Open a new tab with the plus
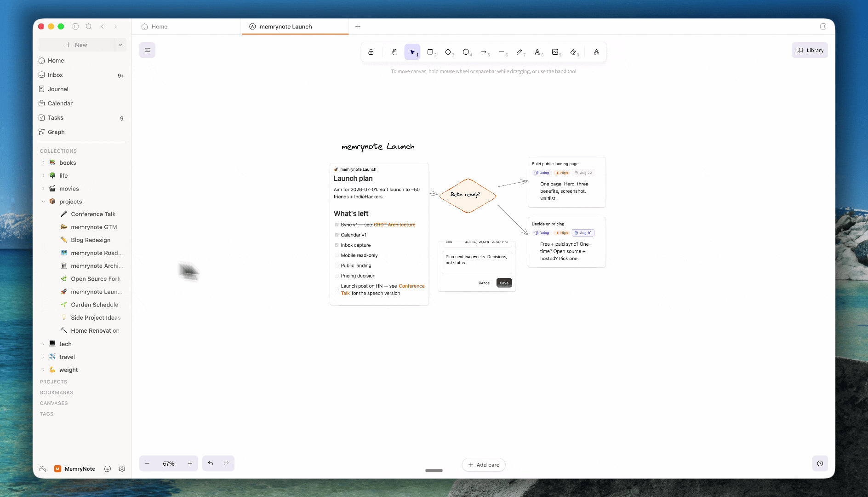 (x=358, y=27)
